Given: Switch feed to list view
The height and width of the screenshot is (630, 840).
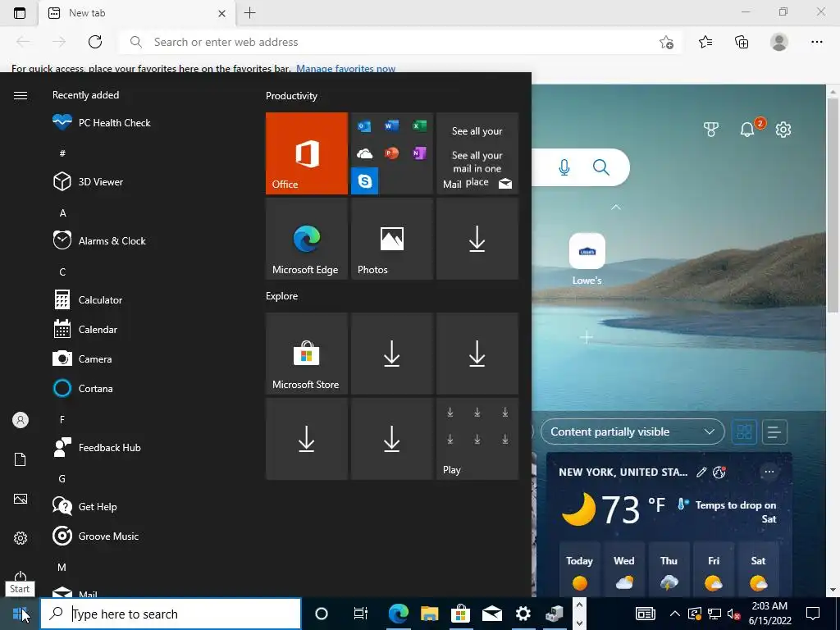Looking at the screenshot, I should (x=774, y=431).
